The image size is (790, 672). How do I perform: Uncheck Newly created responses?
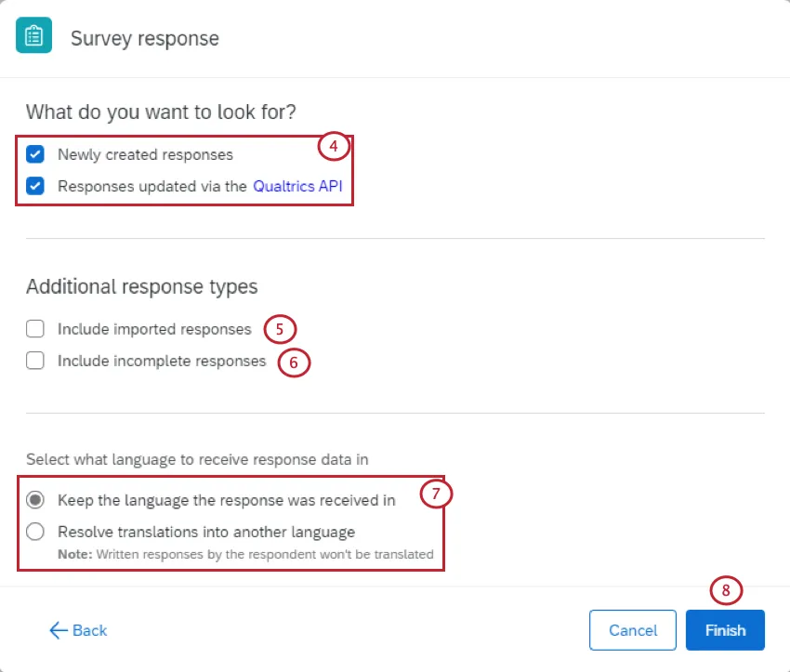click(35, 154)
